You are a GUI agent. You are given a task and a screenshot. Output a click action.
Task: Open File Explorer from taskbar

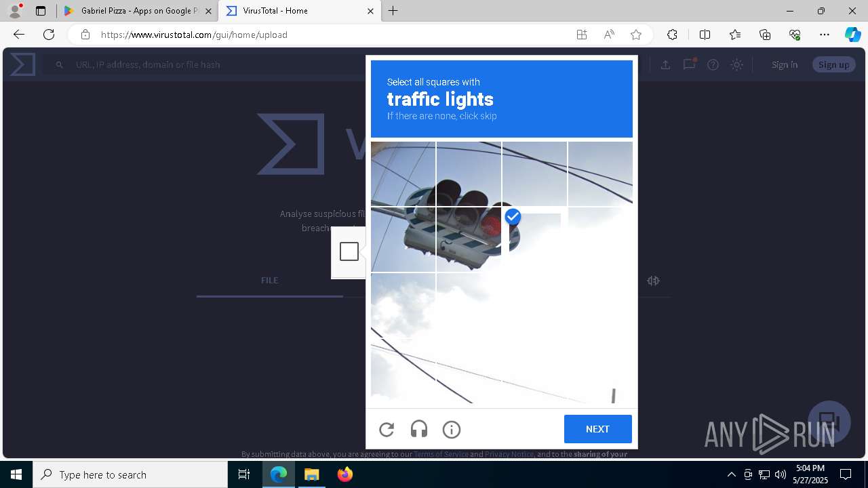pyautogui.click(x=311, y=474)
